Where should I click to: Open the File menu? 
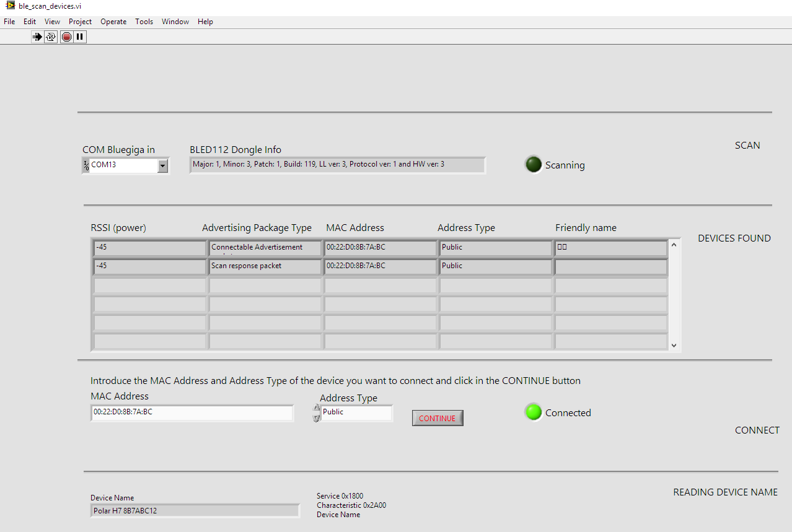[9, 22]
